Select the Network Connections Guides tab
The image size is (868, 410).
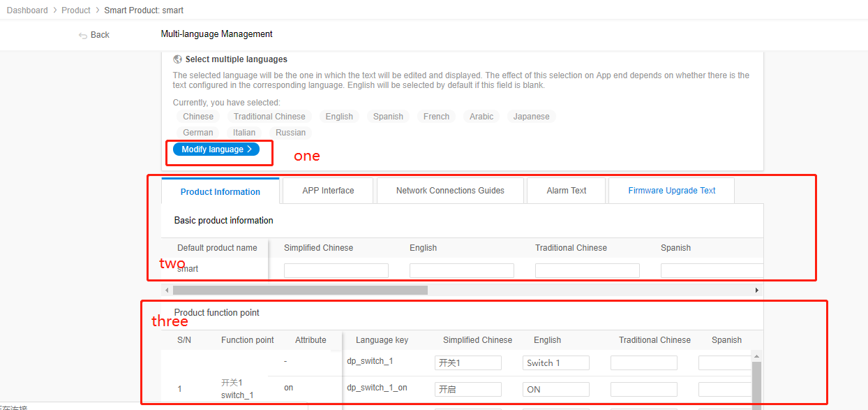450,191
